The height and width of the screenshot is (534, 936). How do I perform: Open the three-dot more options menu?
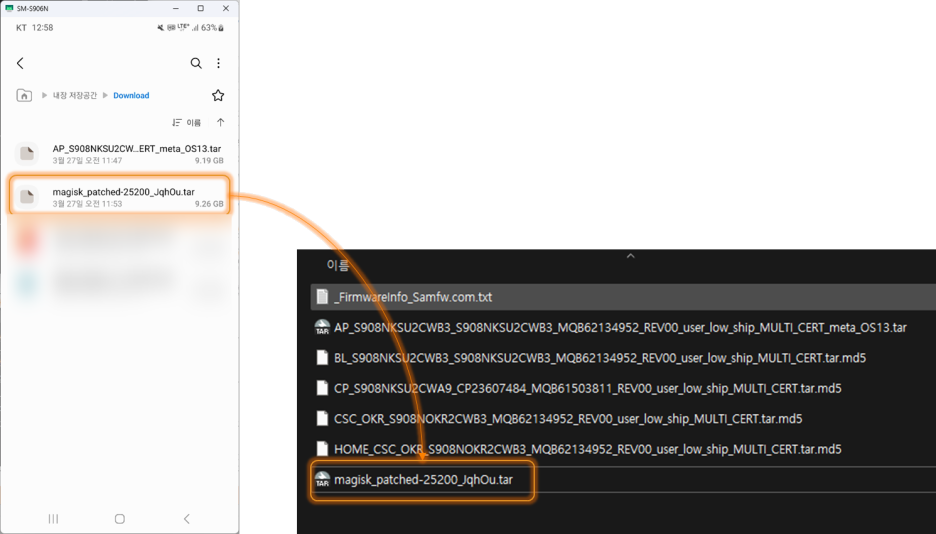(x=218, y=63)
